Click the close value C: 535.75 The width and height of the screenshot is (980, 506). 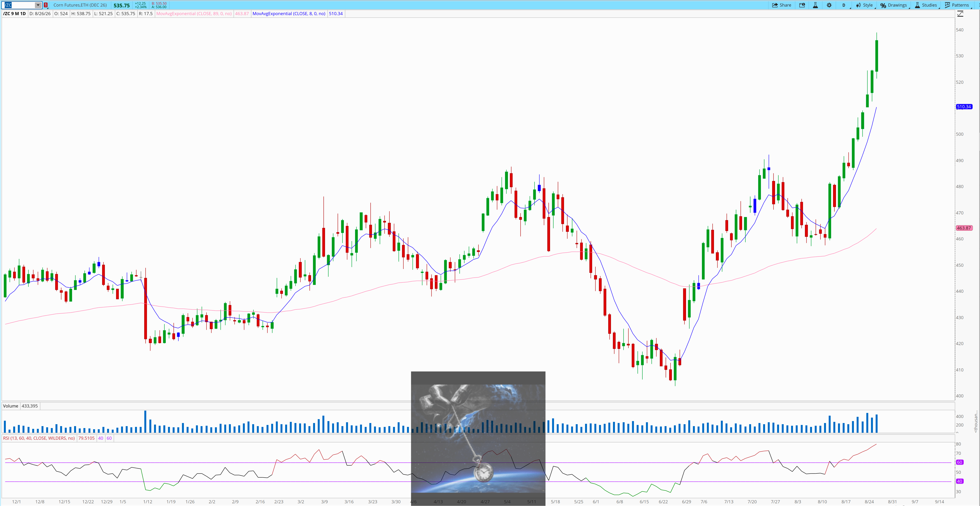(126, 14)
